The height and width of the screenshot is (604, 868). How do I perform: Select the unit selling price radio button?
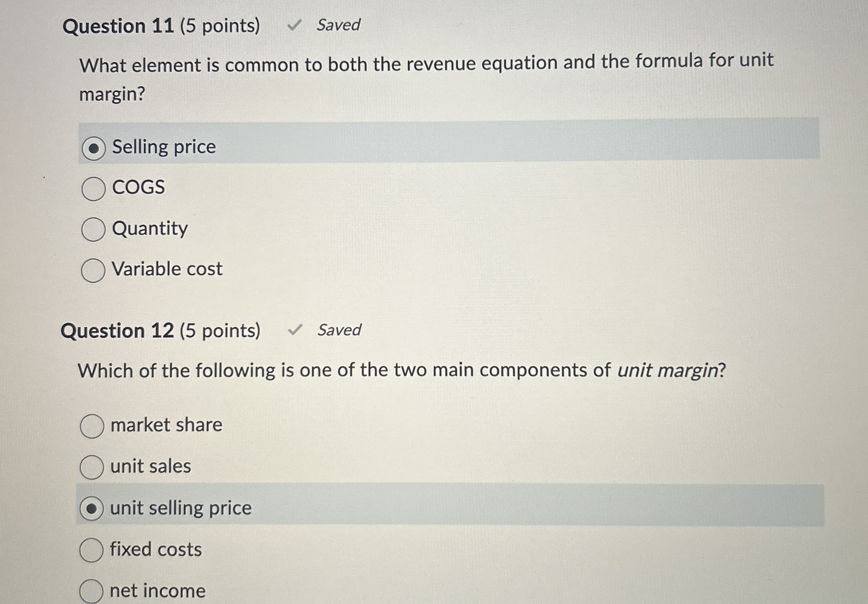[x=93, y=508]
